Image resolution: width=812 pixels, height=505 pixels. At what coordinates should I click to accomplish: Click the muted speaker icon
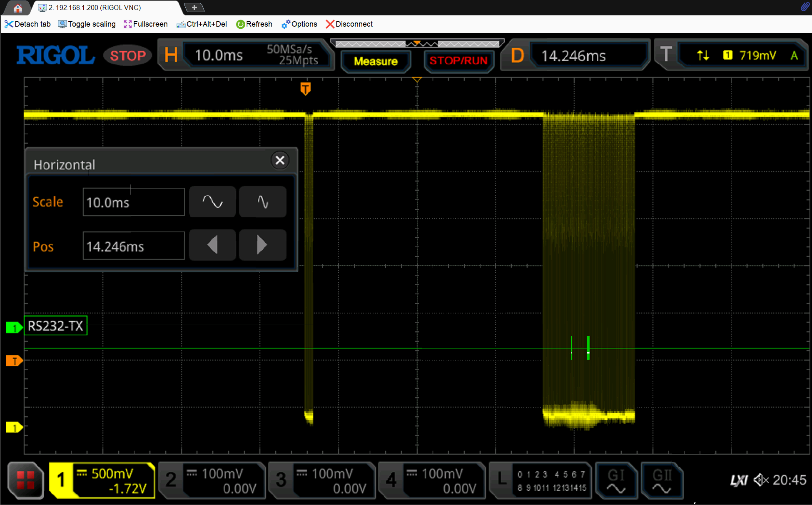coord(761,480)
